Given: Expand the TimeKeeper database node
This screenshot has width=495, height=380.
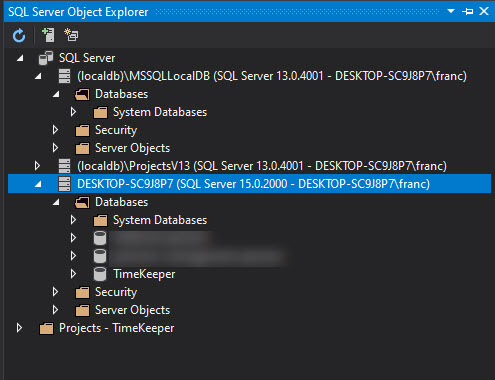Looking at the screenshot, I should 74,274.
